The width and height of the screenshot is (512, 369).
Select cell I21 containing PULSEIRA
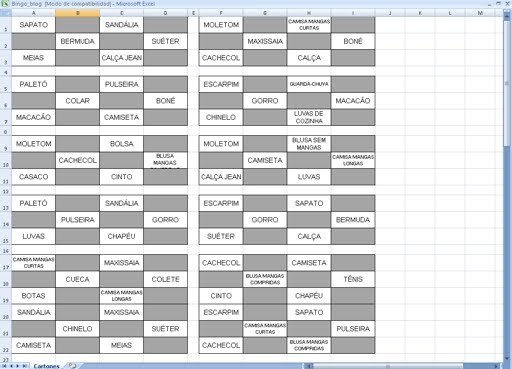pos(353,329)
